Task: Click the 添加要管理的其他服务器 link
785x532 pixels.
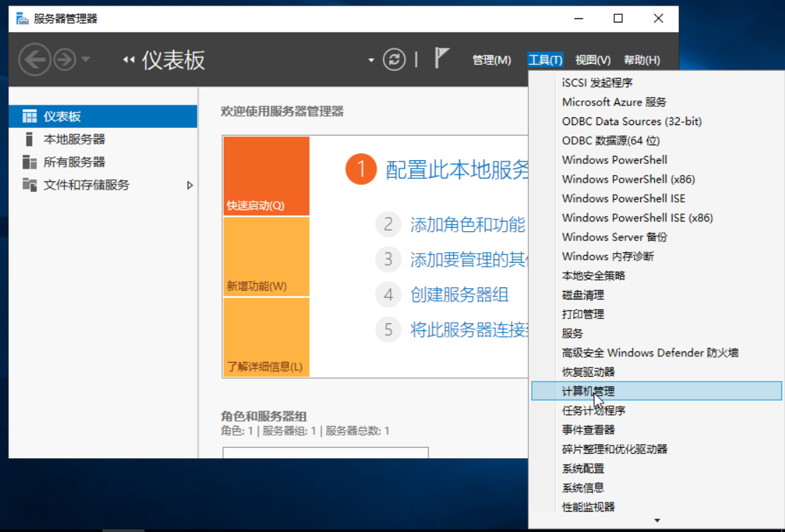Action: pyautogui.click(x=469, y=259)
